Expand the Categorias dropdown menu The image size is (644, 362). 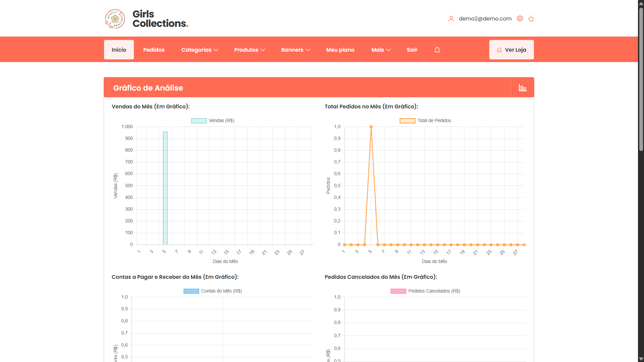pyautogui.click(x=199, y=49)
